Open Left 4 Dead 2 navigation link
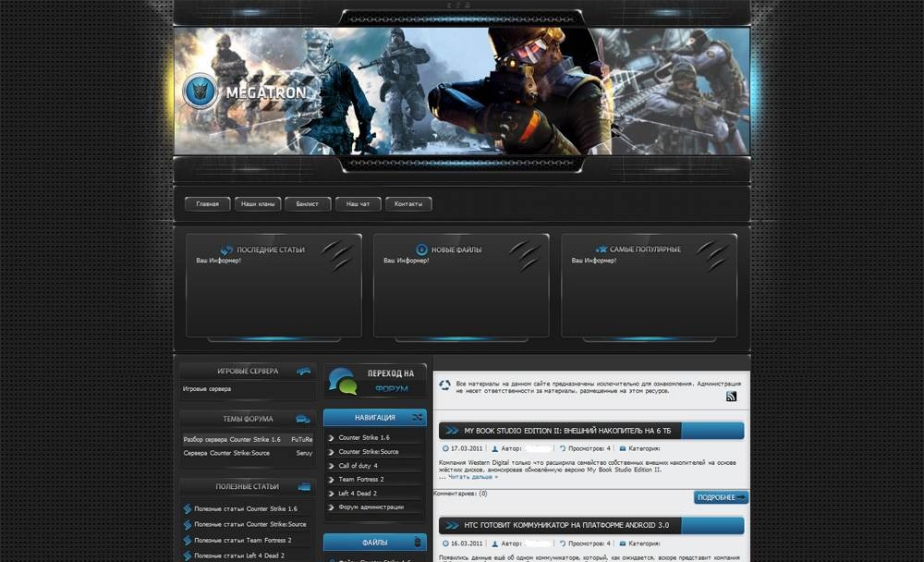The width and height of the screenshot is (924, 562). pyautogui.click(x=357, y=493)
